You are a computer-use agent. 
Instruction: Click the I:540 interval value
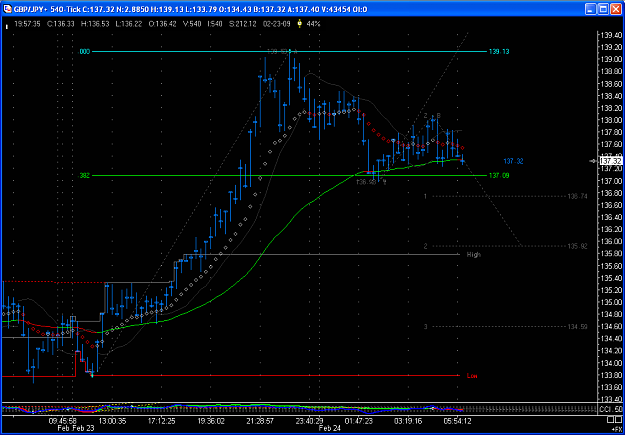(x=214, y=24)
